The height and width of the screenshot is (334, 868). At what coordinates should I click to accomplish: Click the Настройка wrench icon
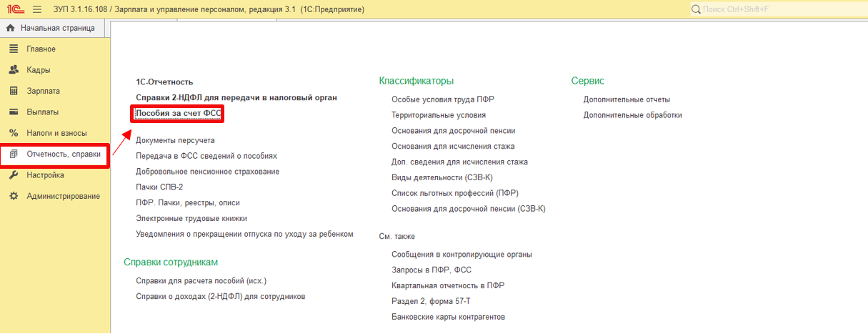tap(13, 175)
